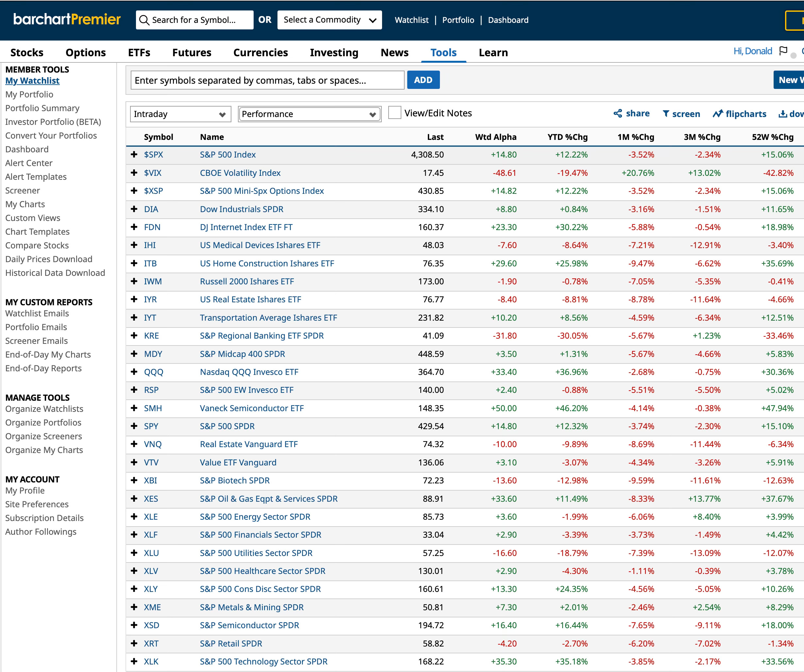Open the Screener sidebar link
Viewport: 804px width, 672px height.
click(23, 190)
